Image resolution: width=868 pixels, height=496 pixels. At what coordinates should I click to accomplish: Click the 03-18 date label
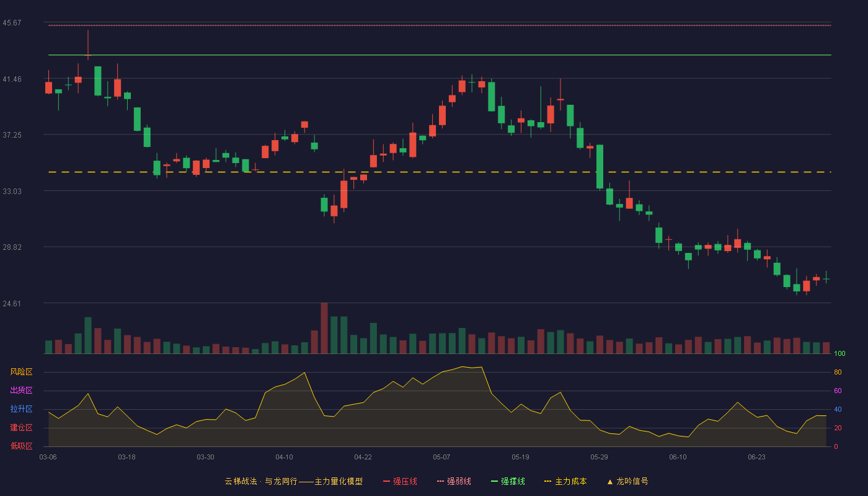(x=126, y=457)
